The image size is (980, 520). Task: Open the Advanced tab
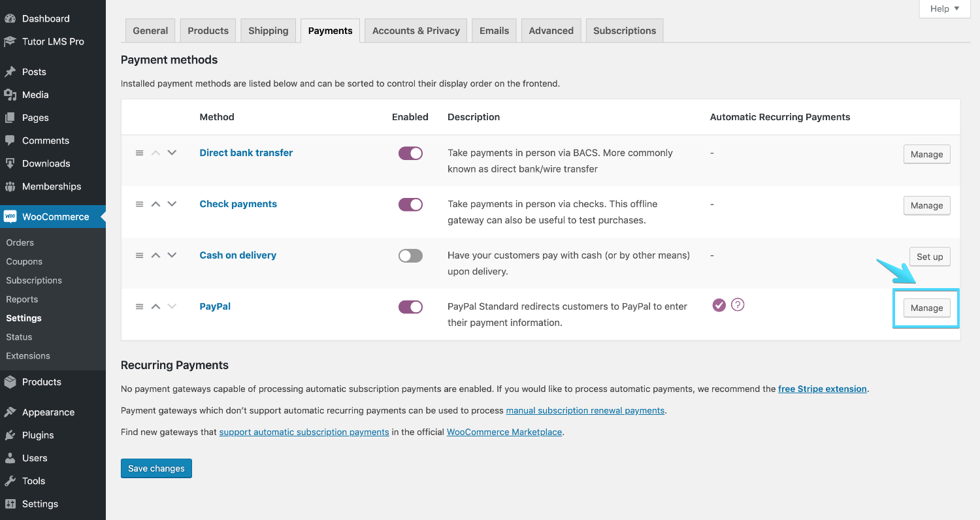click(551, 31)
